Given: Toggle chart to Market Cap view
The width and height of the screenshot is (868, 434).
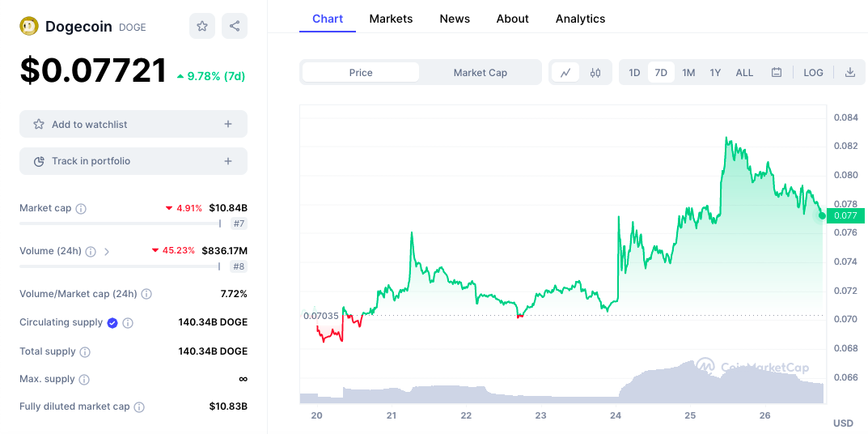Looking at the screenshot, I should pos(480,73).
